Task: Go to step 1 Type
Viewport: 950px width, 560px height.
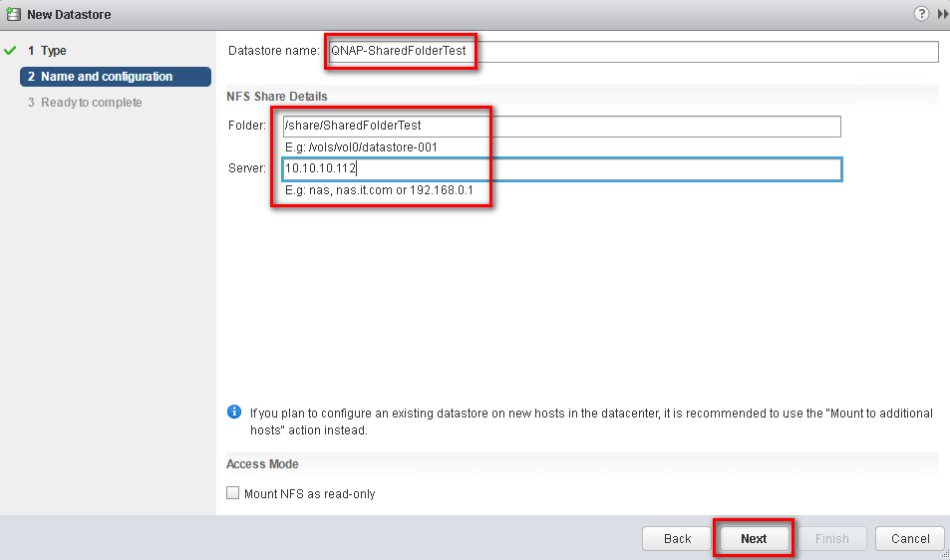Action: click(x=47, y=51)
